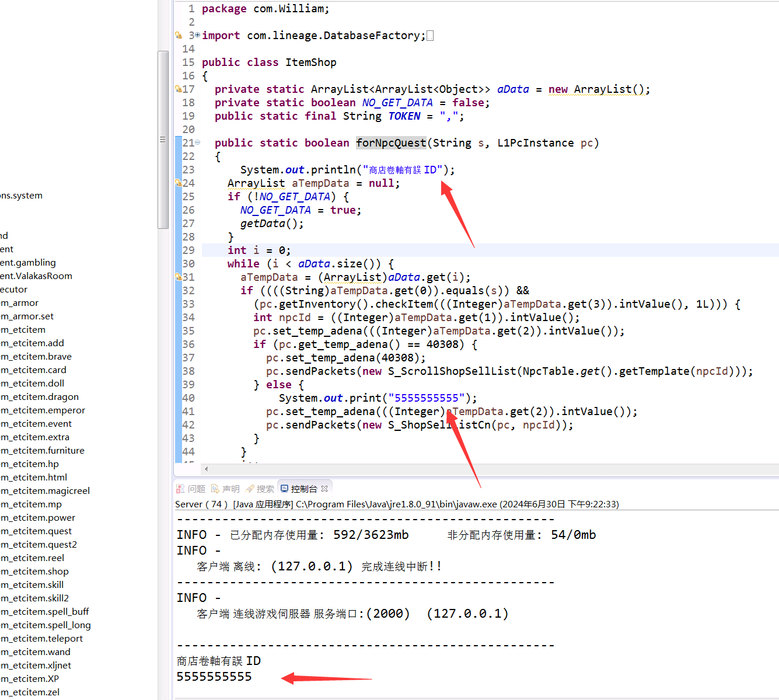The height and width of the screenshot is (700, 779).
Task: Select m_etcitem.zel package
Action: (30, 692)
